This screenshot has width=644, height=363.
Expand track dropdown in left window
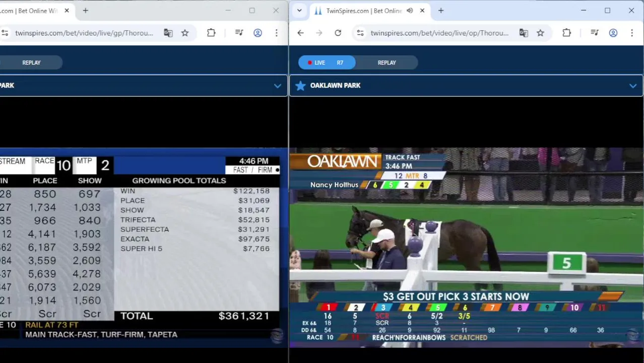[x=277, y=86]
